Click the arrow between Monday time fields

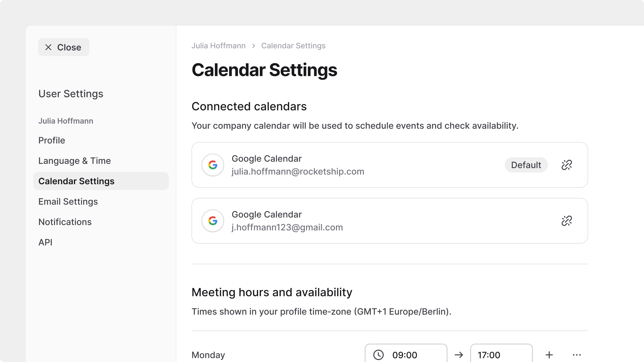[x=459, y=355]
